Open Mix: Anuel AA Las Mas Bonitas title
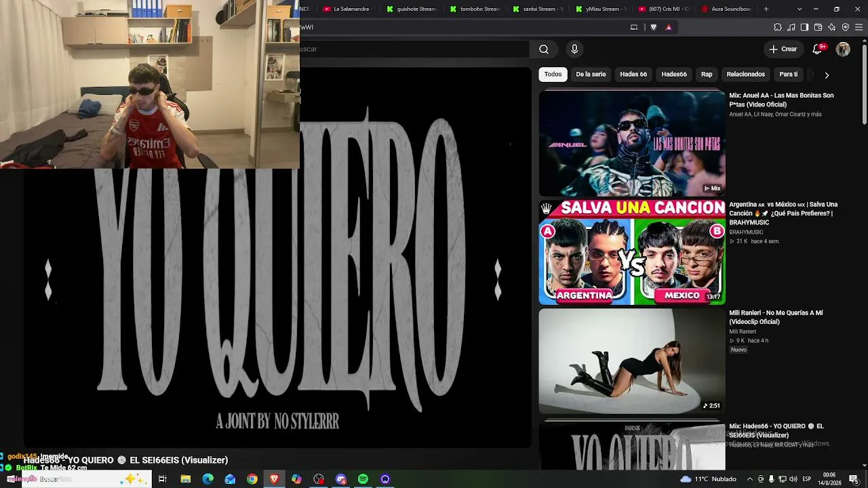The width and height of the screenshot is (868, 488). [x=781, y=100]
